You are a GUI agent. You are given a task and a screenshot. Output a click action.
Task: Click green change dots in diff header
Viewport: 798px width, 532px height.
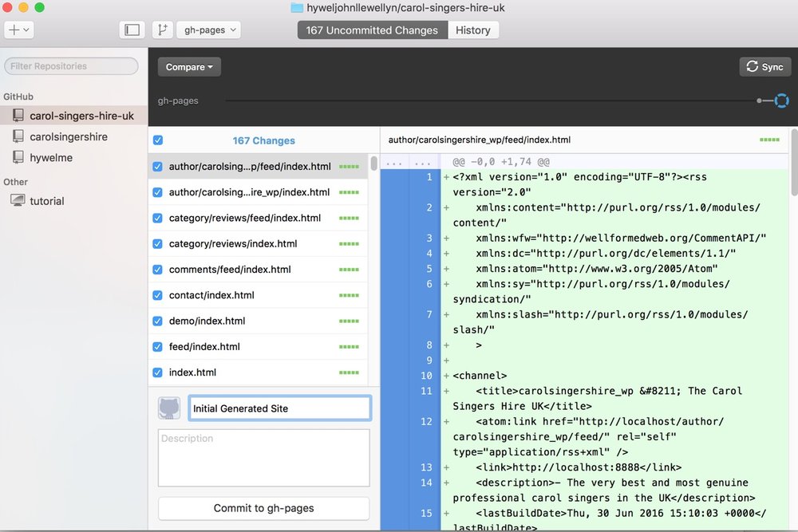coord(769,140)
